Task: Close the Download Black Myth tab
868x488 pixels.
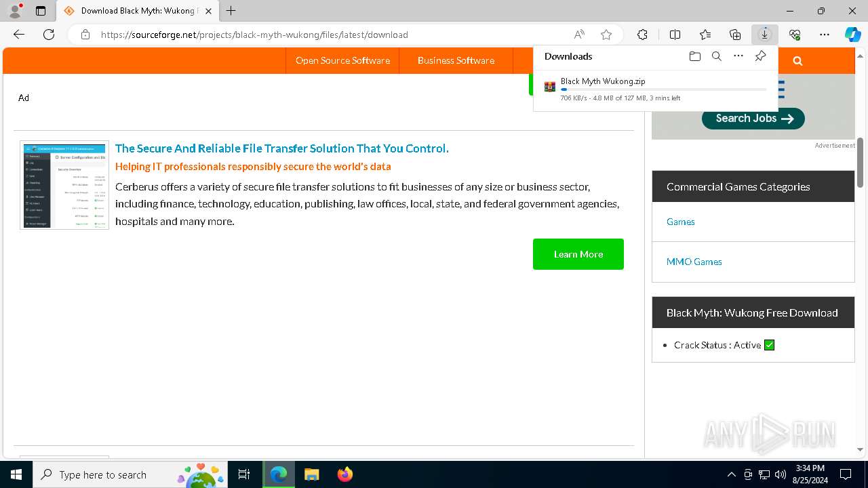Action: (208, 11)
